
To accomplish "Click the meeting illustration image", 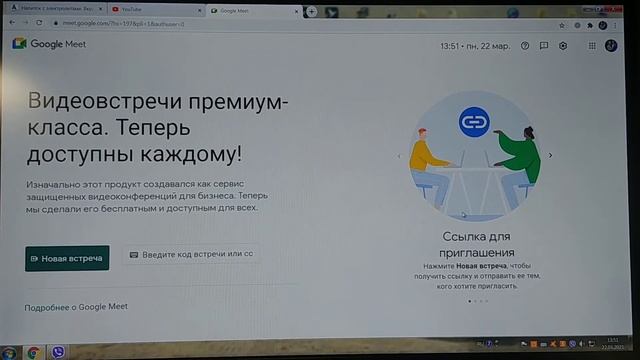I will 475,156.
